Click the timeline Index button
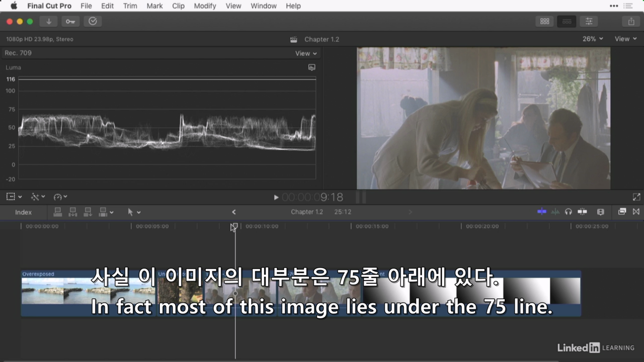The image size is (644, 362). pyautogui.click(x=23, y=212)
